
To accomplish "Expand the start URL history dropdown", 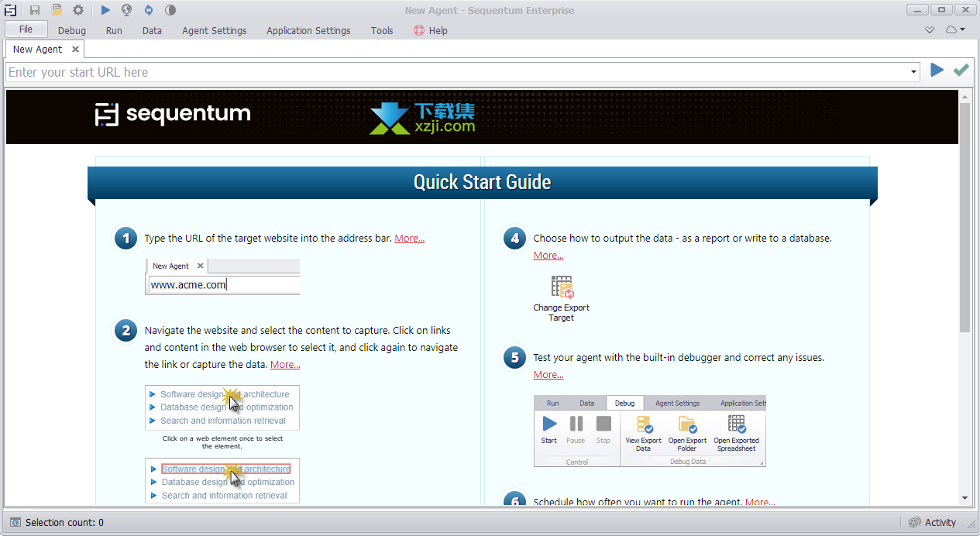I will (x=914, y=72).
